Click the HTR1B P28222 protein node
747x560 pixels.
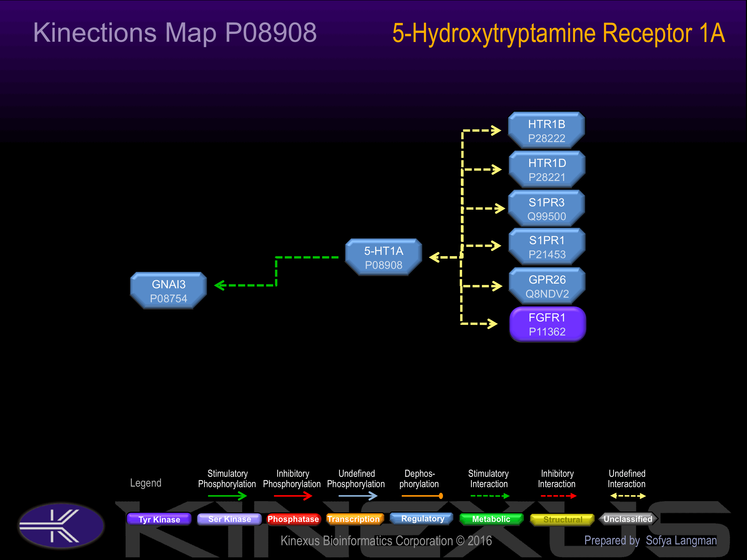[547, 131]
